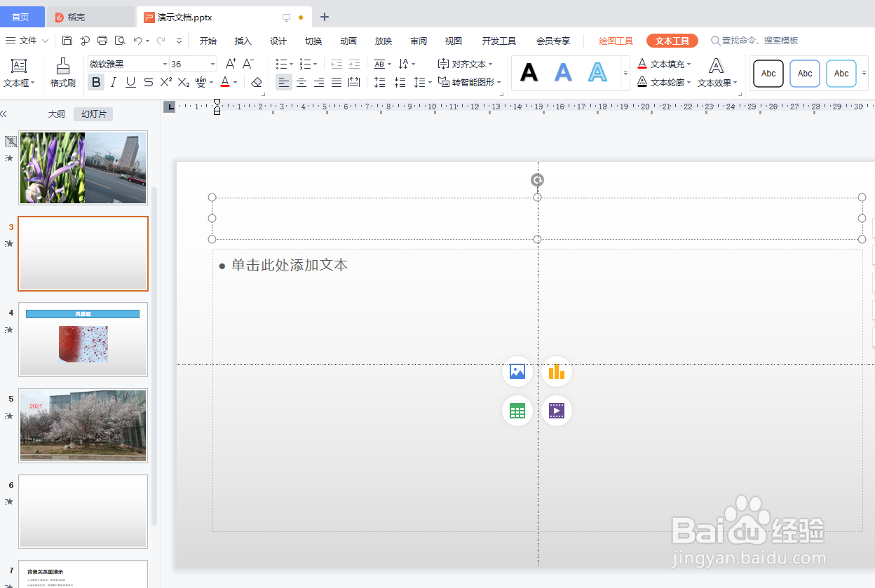The width and height of the screenshot is (875, 588).
Task: Select the Format Painter (格式刷) tool
Action: click(63, 73)
